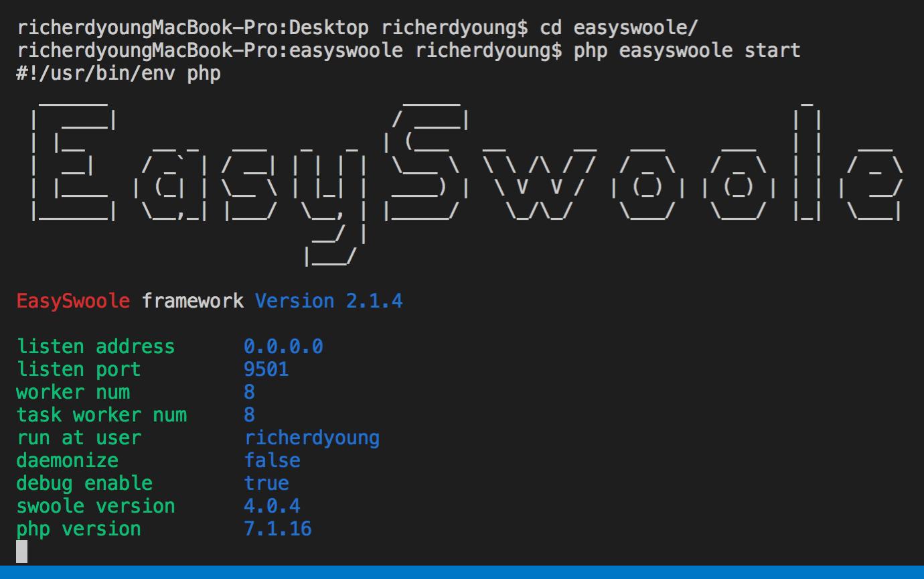Click the blue "richerdyoung" user value
Image resolution: width=924 pixels, height=579 pixels.
311,438
